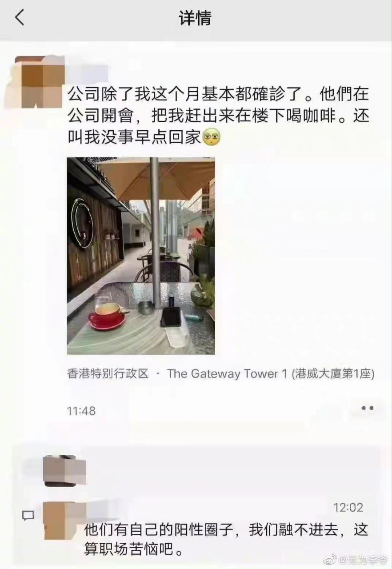Tap the post text starting 公司除了我
Image resolution: width=392 pixels, height=569 pixels.
tap(218, 115)
